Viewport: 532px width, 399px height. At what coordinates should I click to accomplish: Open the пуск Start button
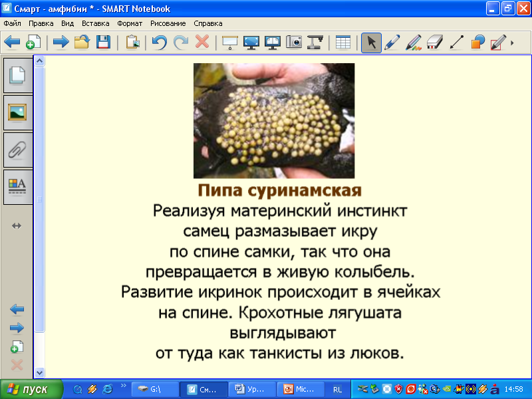pos(31,389)
